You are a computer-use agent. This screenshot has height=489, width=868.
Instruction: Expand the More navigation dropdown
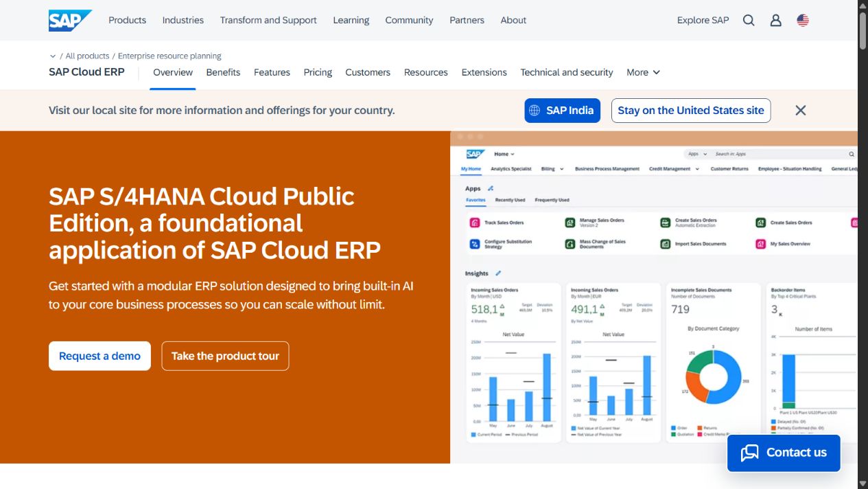click(643, 72)
